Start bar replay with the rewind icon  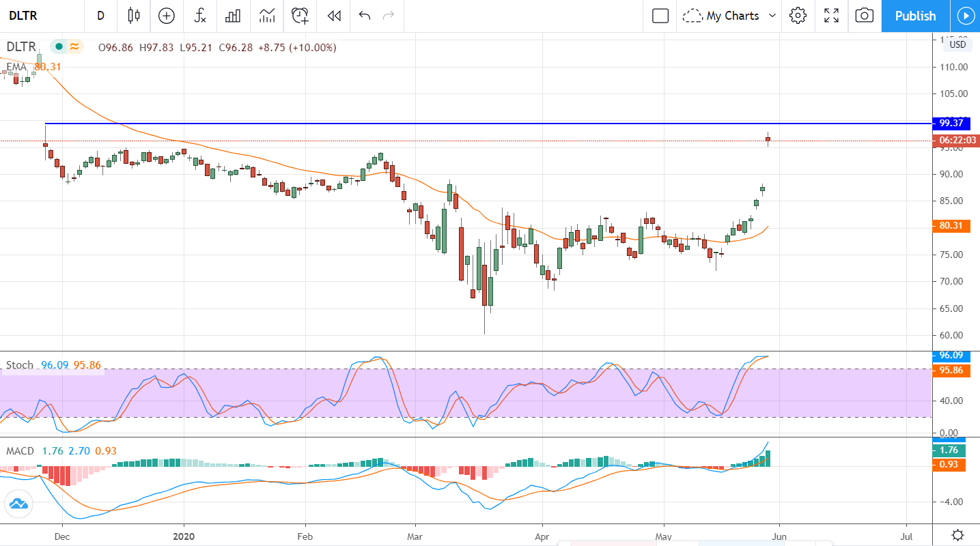point(334,16)
